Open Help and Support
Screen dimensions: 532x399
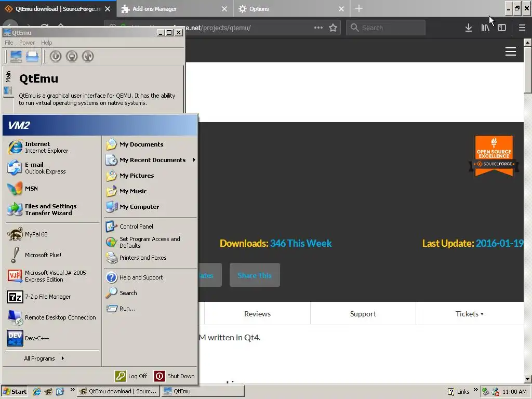coord(151,277)
